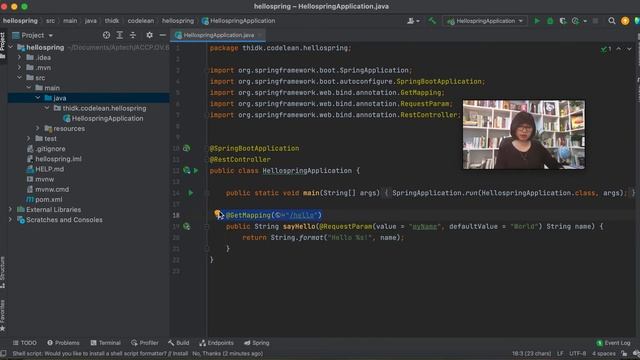The width and height of the screenshot is (640, 360).
Task: Run HellospringApplication with the green play button
Action: click(537, 21)
